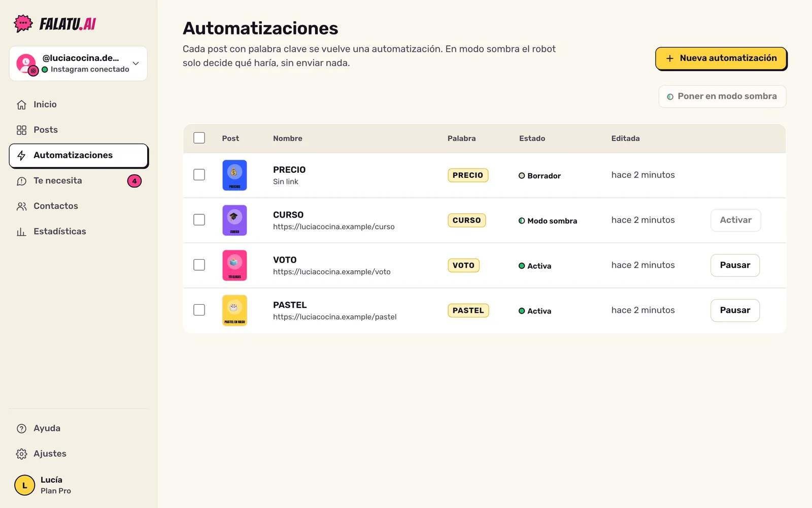This screenshot has height=508, width=812.
Task: Check the VOTO row checkbox
Action: pos(199,265)
